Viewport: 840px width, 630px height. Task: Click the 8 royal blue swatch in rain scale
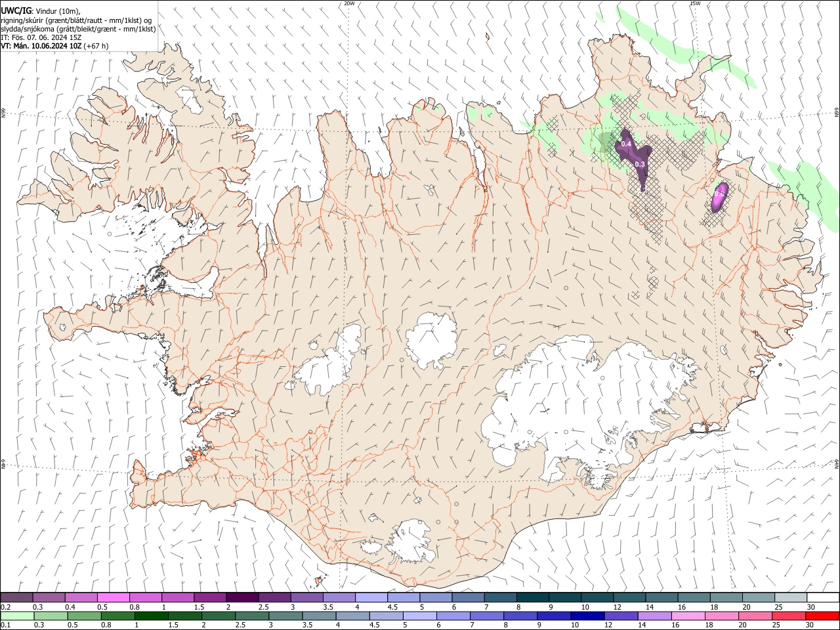point(520,616)
